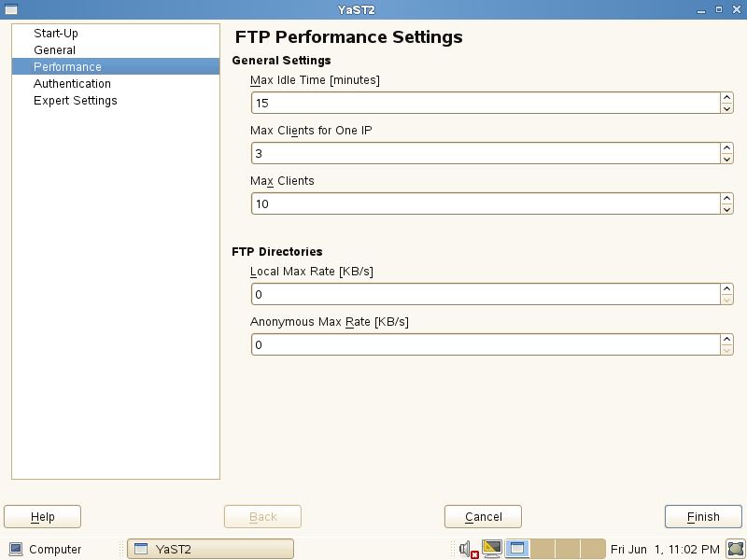Focus the Max Clients input field
The image size is (747, 560).
(486, 203)
